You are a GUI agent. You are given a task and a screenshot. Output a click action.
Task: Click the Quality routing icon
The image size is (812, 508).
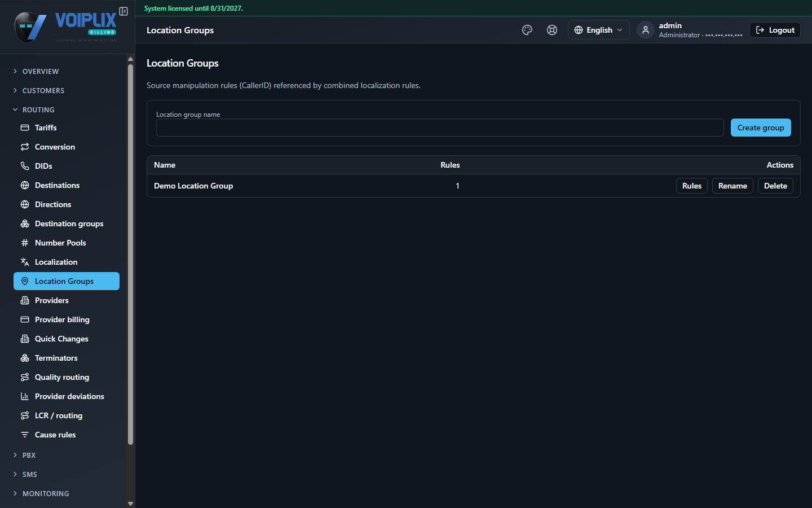(25, 377)
